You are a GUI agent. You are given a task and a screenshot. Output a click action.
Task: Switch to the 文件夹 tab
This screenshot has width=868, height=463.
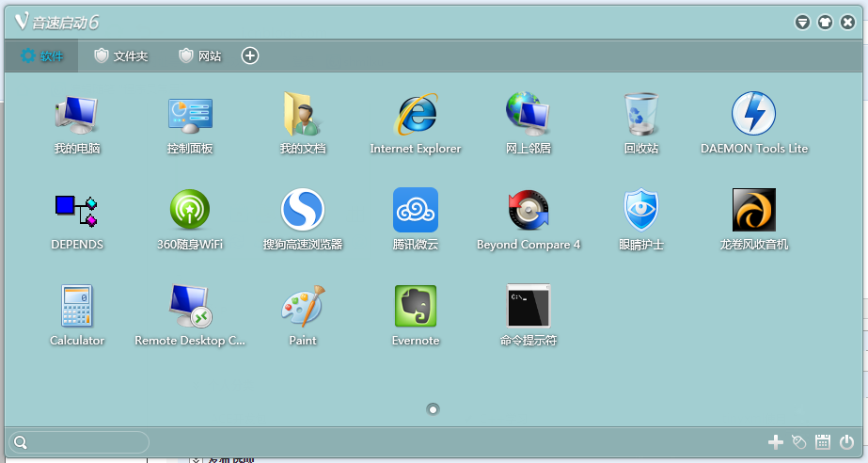click(121, 56)
